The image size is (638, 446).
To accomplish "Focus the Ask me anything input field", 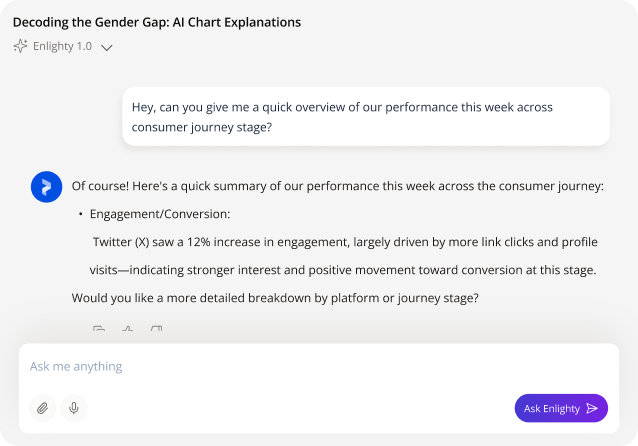I will pyautogui.click(x=300, y=366).
